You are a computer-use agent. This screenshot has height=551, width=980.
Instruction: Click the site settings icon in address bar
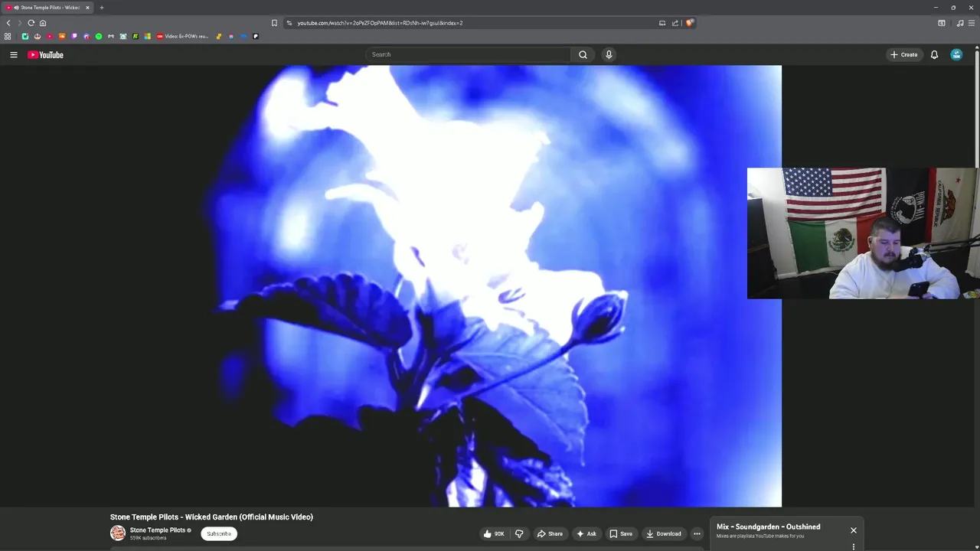(x=289, y=23)
